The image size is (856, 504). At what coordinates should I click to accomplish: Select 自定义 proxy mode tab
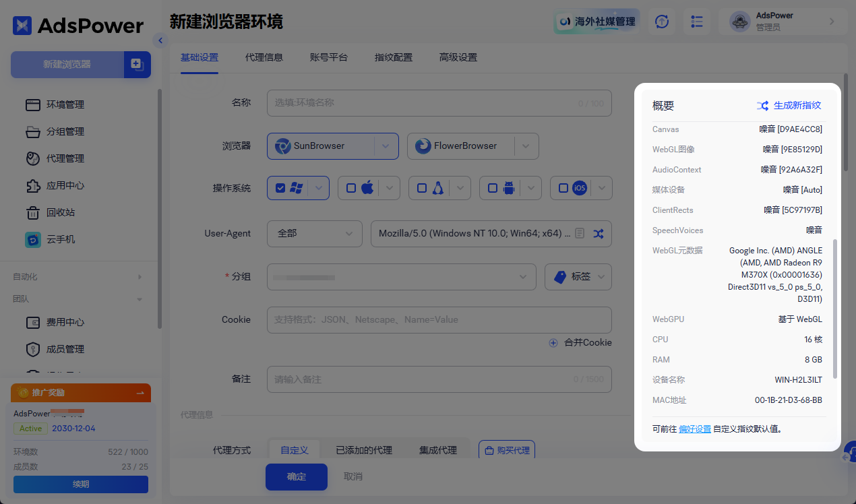[x=295, y=449]
